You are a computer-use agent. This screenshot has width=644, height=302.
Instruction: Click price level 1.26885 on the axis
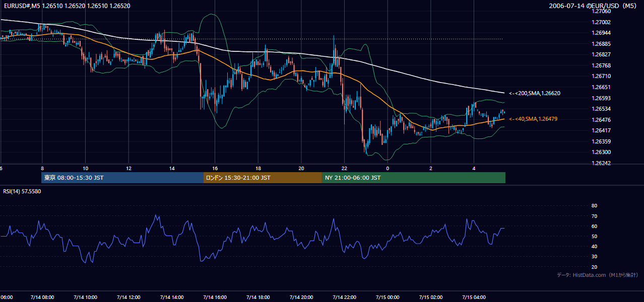click(601, 44)
